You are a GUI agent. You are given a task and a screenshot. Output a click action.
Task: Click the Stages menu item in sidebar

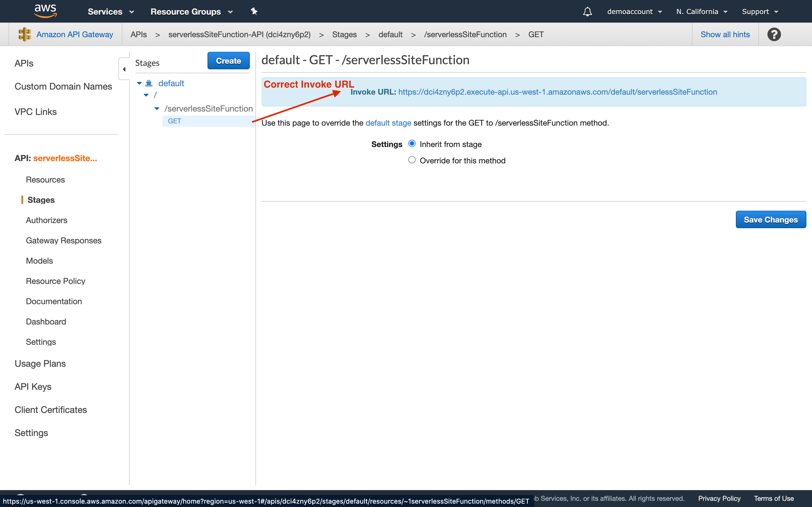41,200
